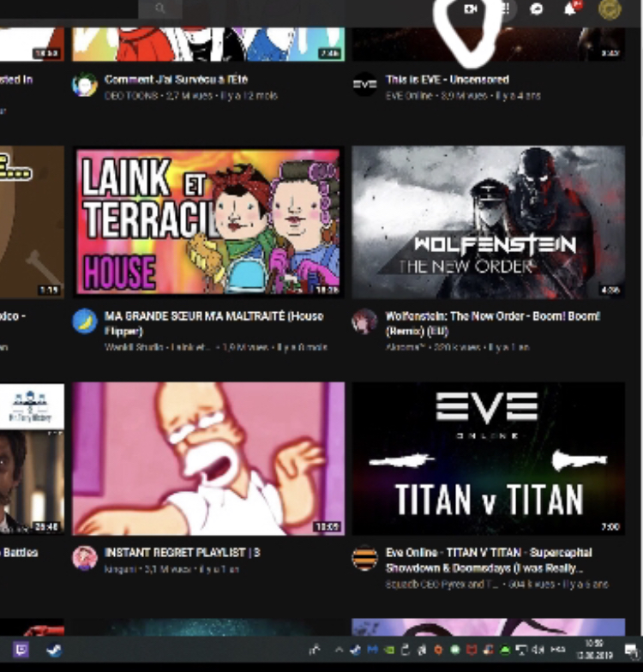The height and width of the screenshot is (672, 643).
Task: Open 'Wolfenstein: The New Order - Boom! Boom!' title
Action: click(x=492, y=324)
